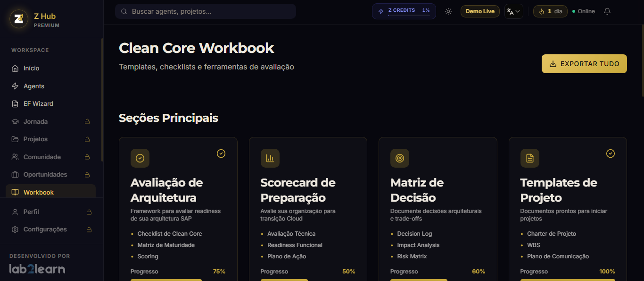The height and width of the screenshot is (281, 644).
Task: Click Charter de Projeto item
Action: pos(552,234)
